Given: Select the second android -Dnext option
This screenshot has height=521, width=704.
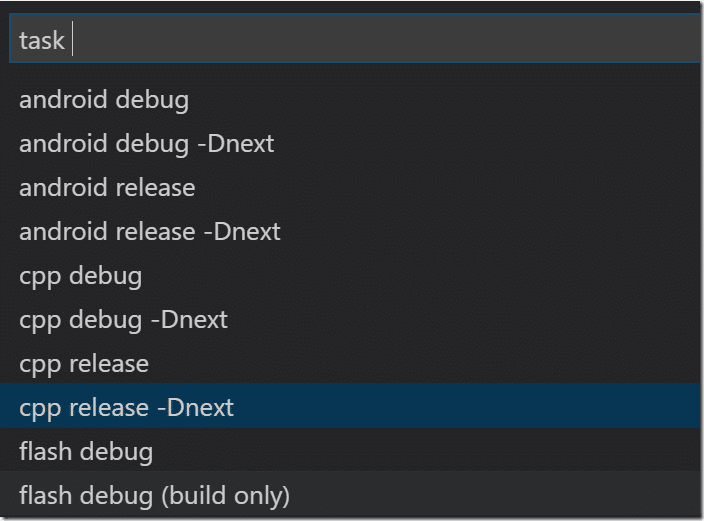Looking at the screenshot, I should coord(350,231).
